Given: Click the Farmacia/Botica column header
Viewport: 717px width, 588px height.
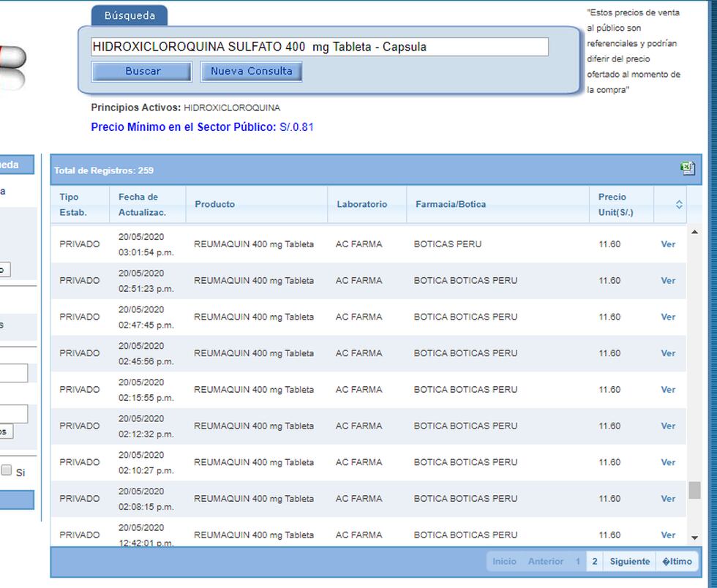Looking at the screenshot, I should pos(450,205).
